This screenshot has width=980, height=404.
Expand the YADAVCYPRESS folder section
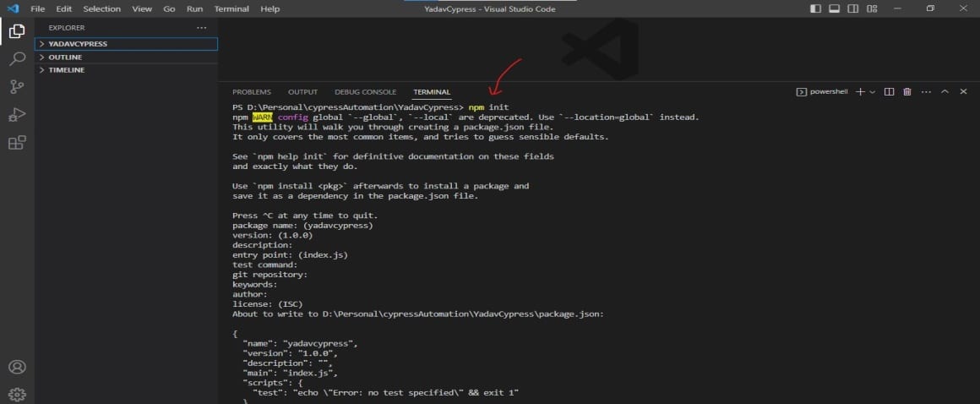(x=126, y=44)
